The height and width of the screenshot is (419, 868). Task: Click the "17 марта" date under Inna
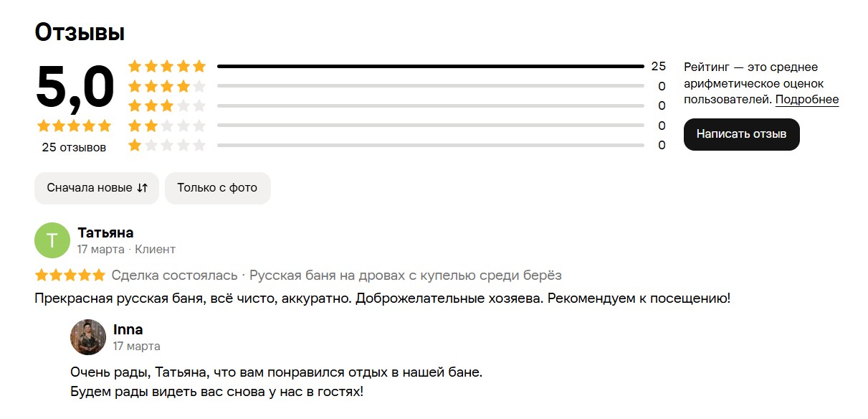tap(137, 346)
